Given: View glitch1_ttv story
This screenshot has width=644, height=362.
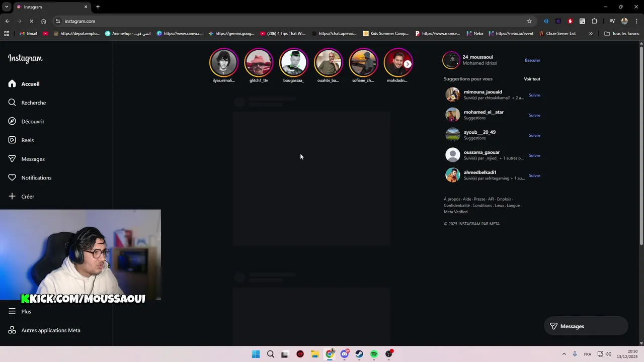Looking at the screenshot, I should (258, 62).
